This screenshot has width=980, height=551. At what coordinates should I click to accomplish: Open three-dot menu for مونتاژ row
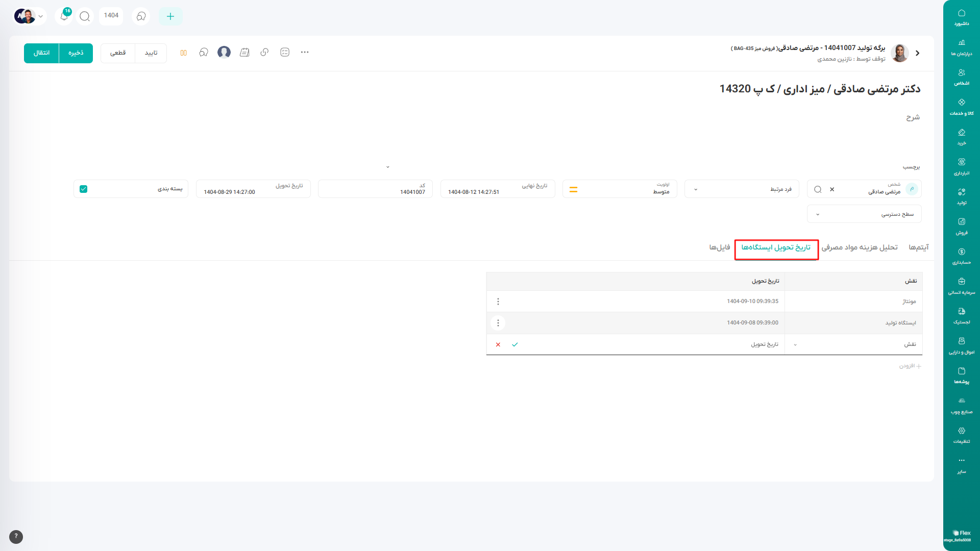498,302
